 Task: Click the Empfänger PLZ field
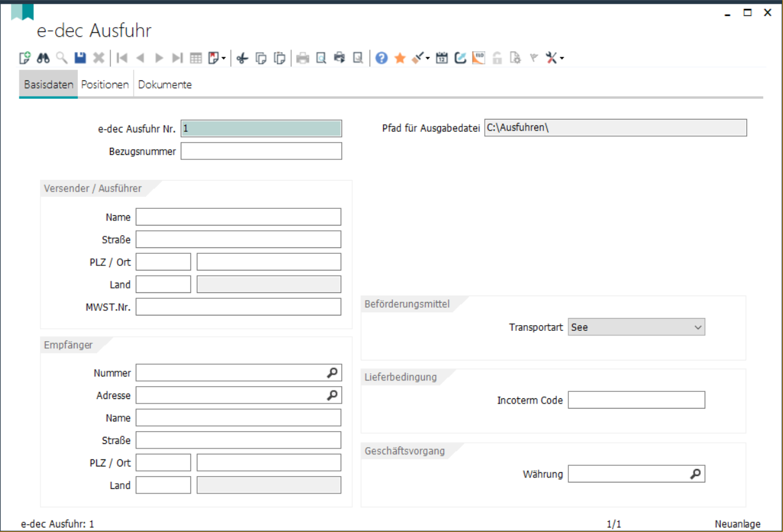coord(163,463)
